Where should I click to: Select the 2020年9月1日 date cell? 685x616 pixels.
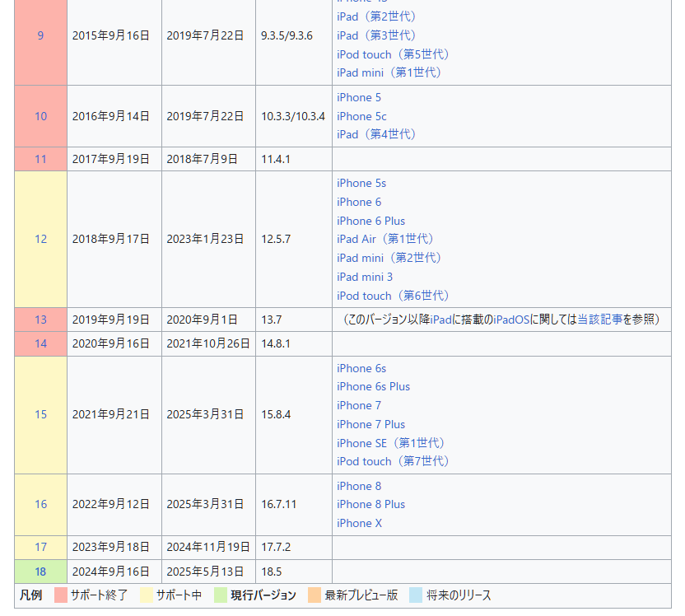point(208,320)
